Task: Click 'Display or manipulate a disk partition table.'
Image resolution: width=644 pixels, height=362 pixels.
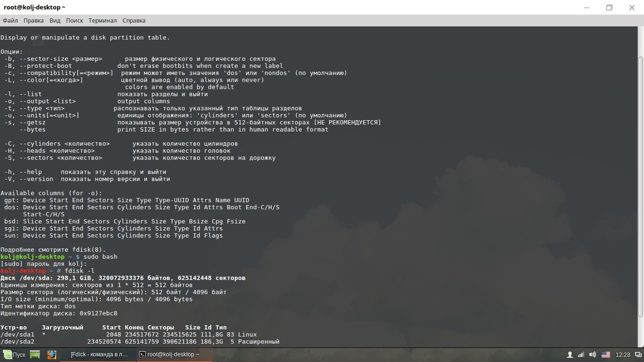Action: (85, 37)
